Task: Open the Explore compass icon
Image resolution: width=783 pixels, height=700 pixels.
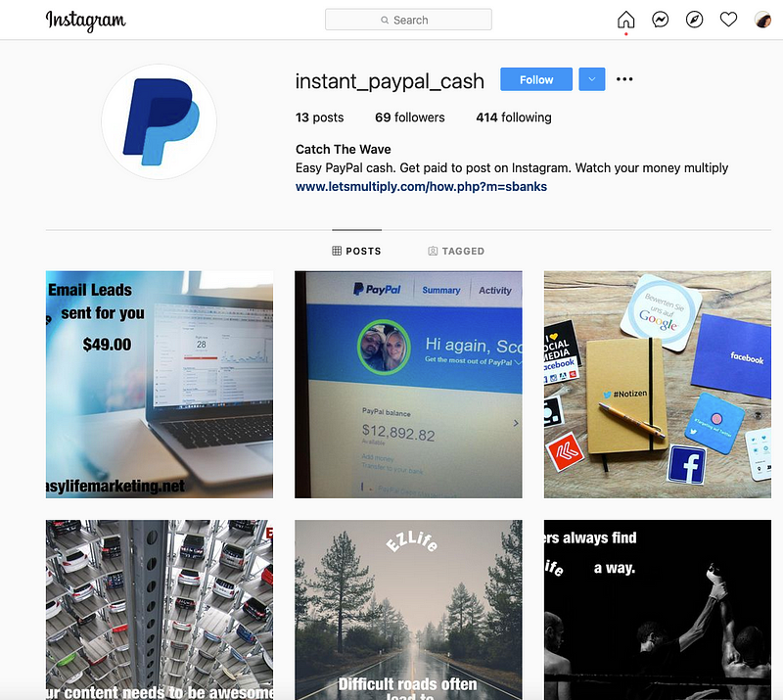Action: (694, 20)
